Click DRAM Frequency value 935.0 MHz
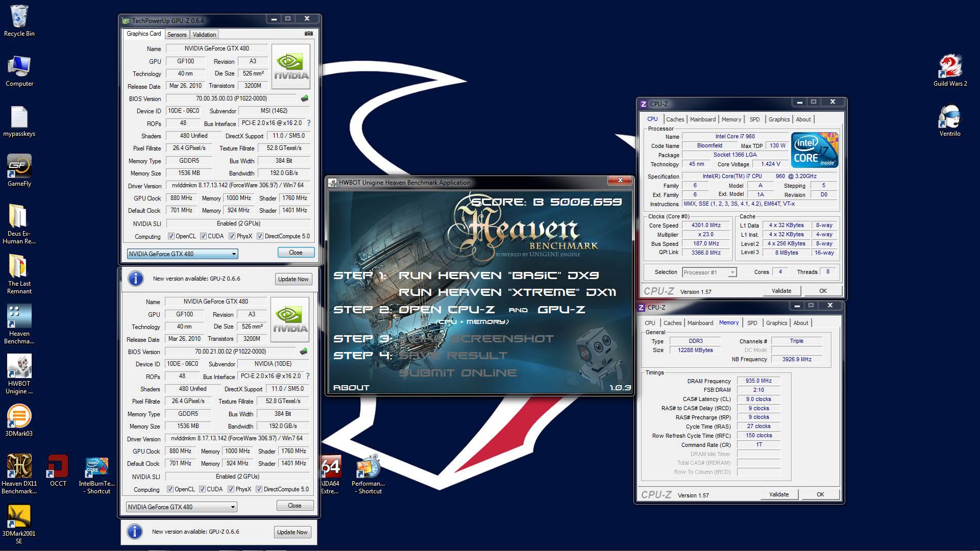Image resolution: width=980 pixels, height=551 pixels. click(x=758, y=381)
